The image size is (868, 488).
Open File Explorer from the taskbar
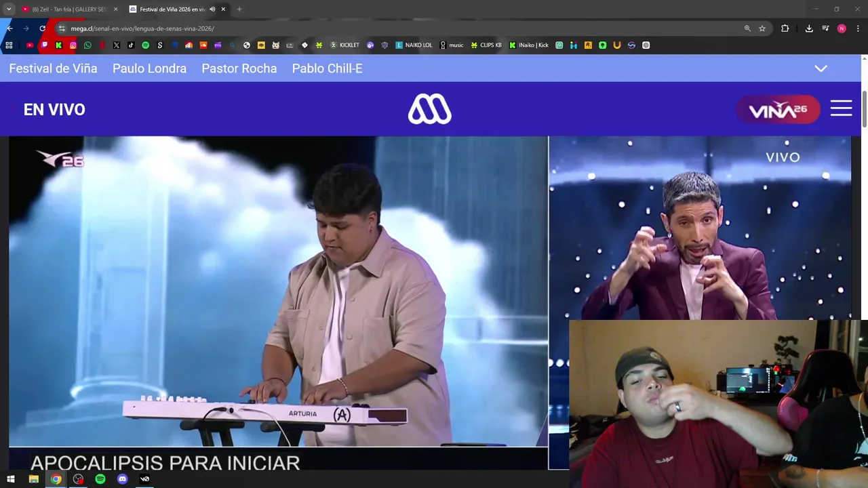33,479
